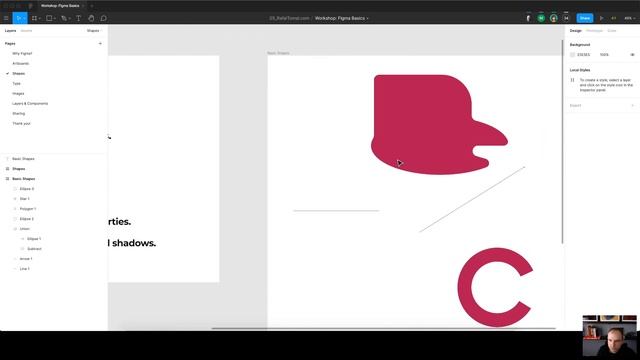Open the Layers & Components page

(x=30, y=104)
